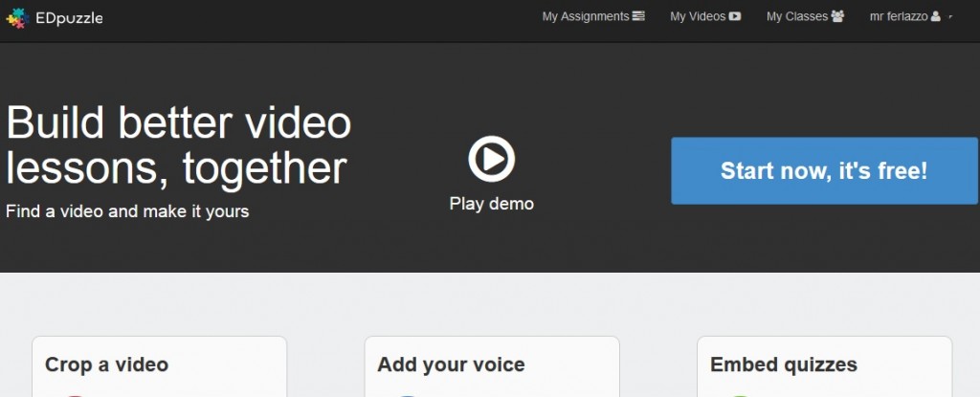Image resolution: width=980 pixels, height=397 pixels.
Task: Select the Embed quizzes card heading
Action: 784,364
